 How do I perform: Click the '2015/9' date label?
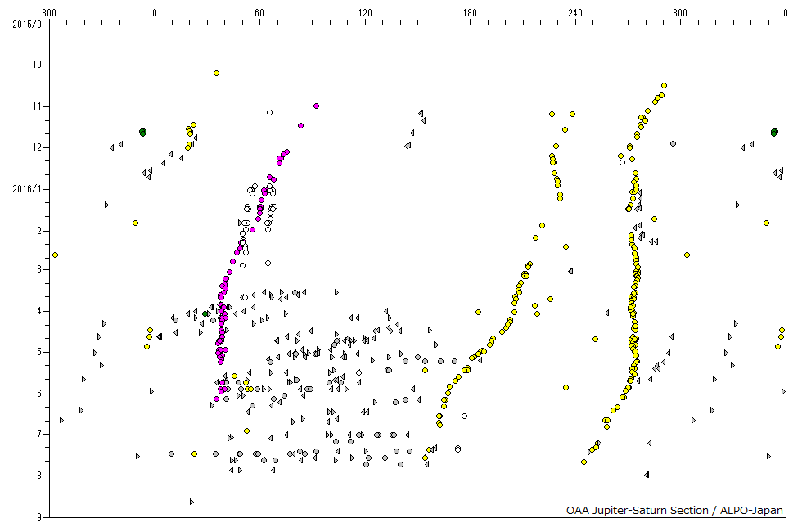pos(27,24)
